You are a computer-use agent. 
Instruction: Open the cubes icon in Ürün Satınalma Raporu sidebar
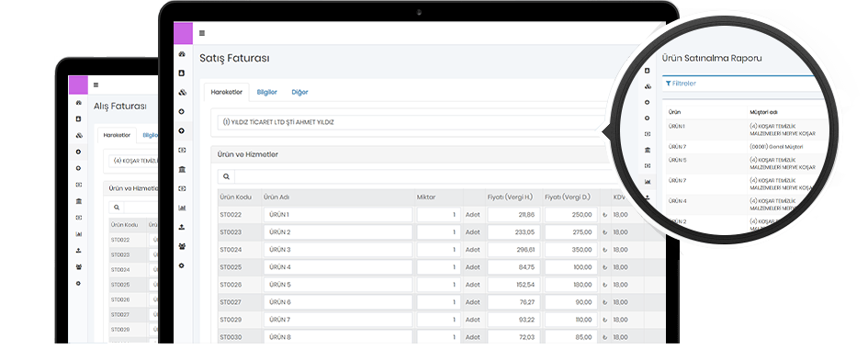click(x=648, y=86)
